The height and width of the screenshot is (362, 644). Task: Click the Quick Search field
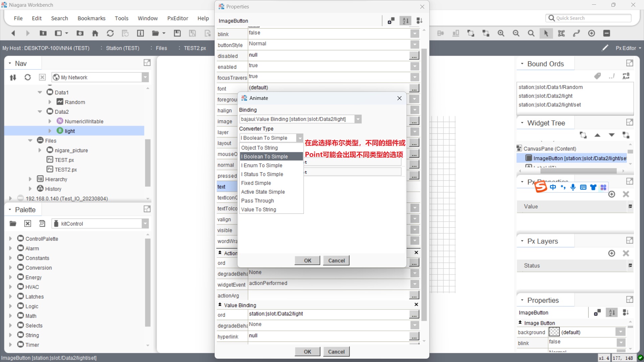point(590,18)
